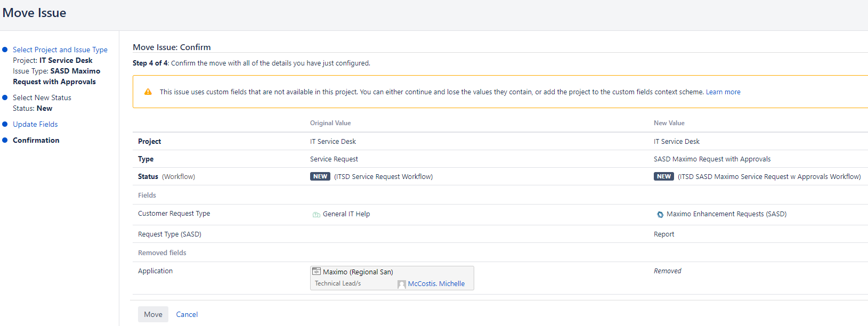Click the Move button
868x326 pixels.
pos(153,314)
